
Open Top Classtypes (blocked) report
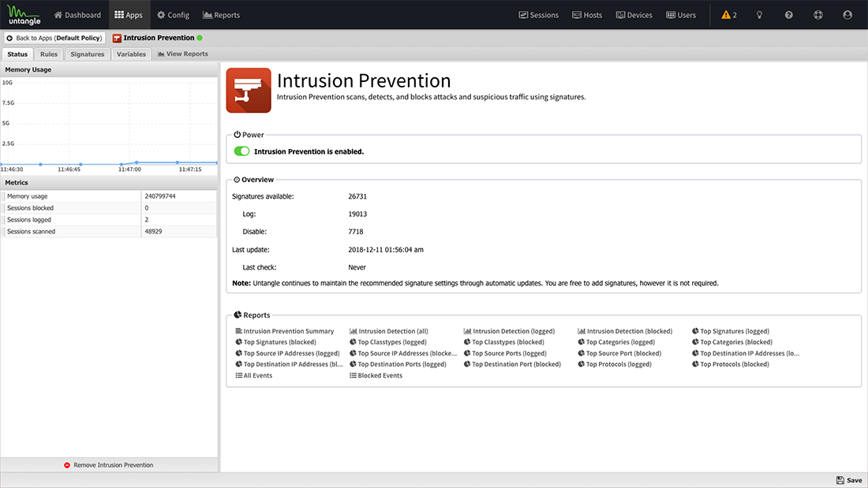point(503,342)
